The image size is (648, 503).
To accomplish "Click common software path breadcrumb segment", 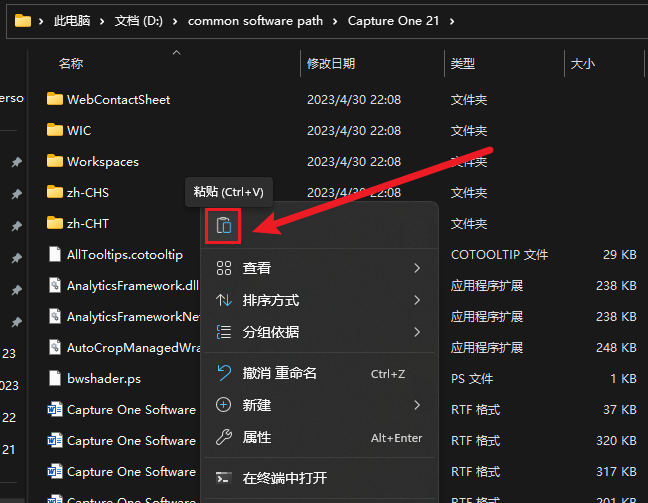I will coord(255,21).
